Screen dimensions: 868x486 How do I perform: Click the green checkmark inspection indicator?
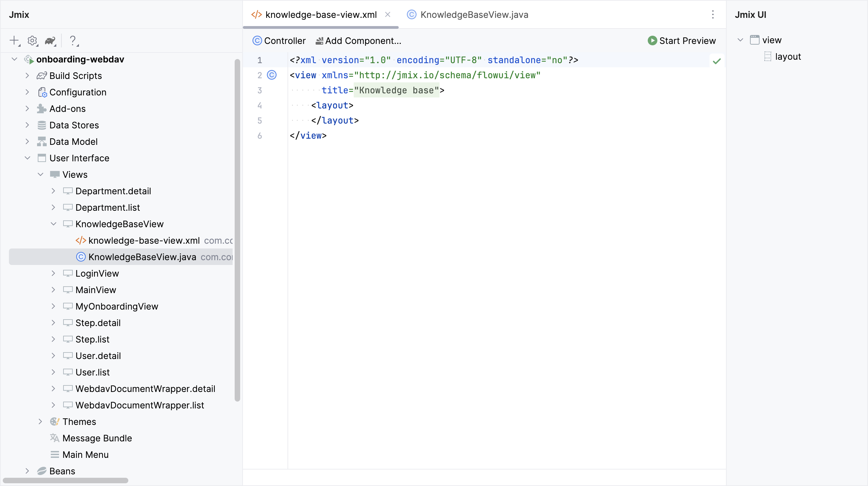pyautogui.click(x=717, y=60)
